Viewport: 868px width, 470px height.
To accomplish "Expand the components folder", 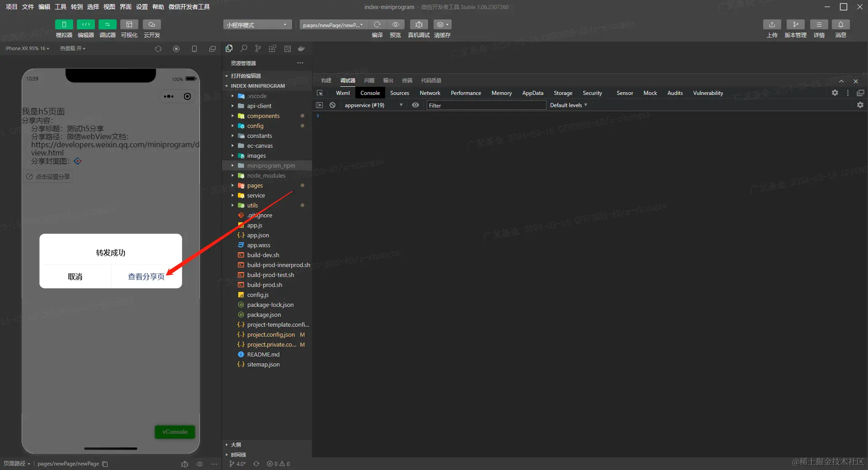I will point(267,116).
